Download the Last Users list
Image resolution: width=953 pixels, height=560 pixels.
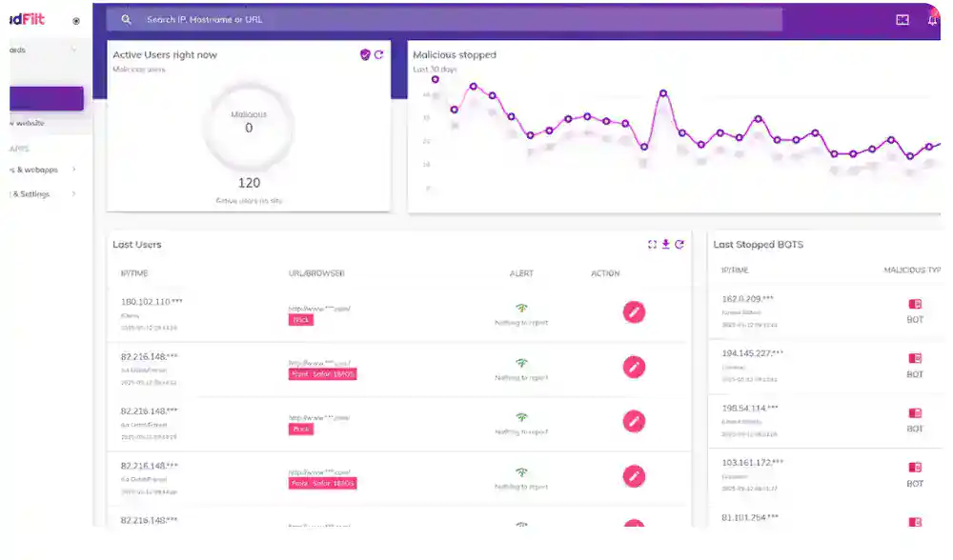coord(666,245)
